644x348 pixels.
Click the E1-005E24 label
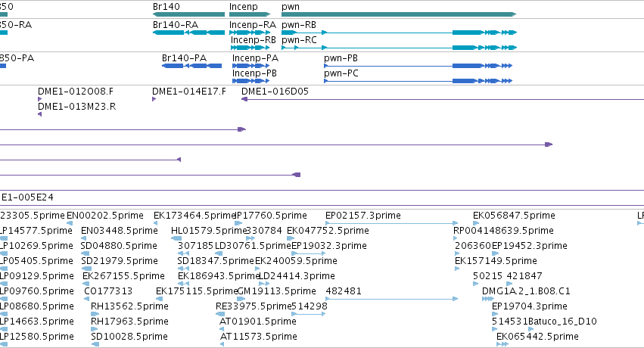[27, 197]
